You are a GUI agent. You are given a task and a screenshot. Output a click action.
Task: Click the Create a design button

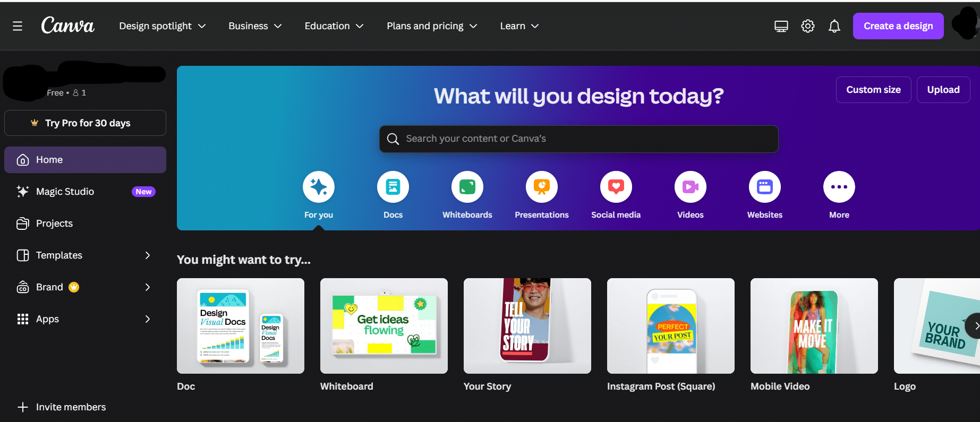point(898,26)
